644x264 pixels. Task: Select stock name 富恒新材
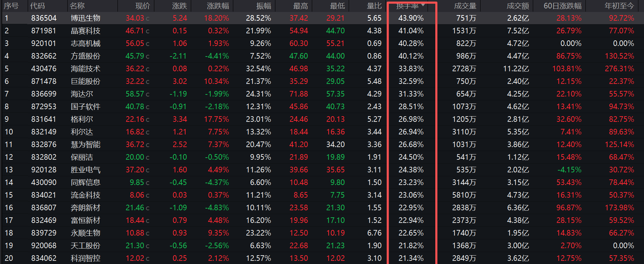(x=86, y=220)
